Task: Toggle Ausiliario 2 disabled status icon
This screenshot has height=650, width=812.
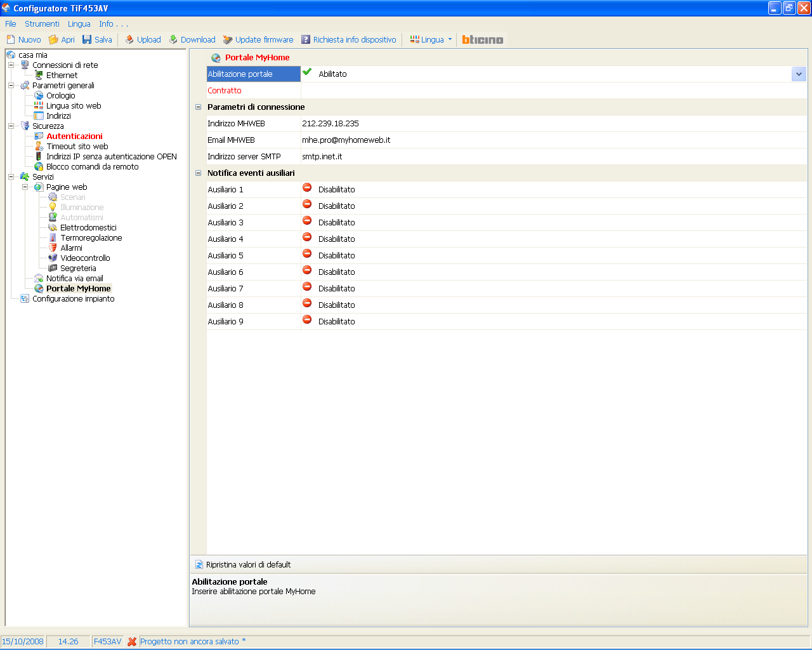Action: click(x=307, y=204)
